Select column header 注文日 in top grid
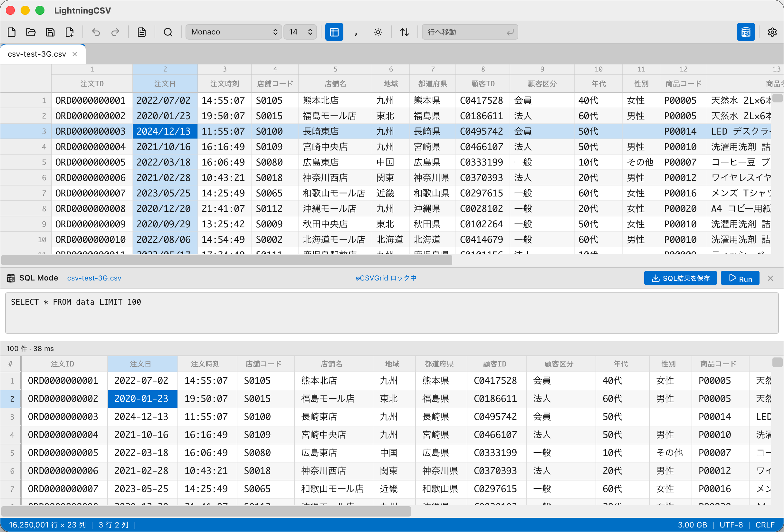 (165, 84)
